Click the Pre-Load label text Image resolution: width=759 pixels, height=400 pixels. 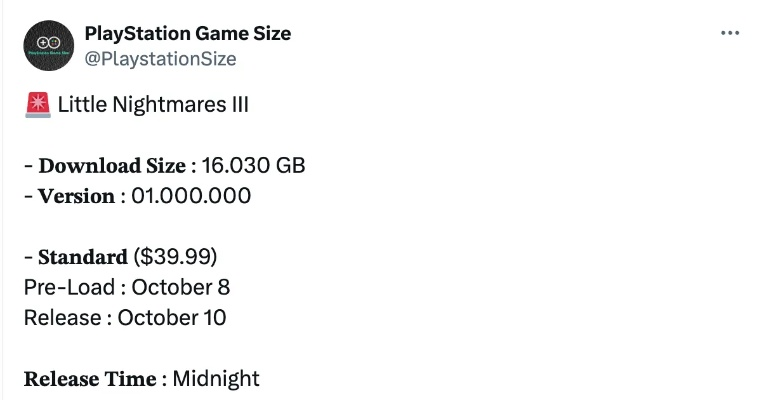[x=69, y=288]
